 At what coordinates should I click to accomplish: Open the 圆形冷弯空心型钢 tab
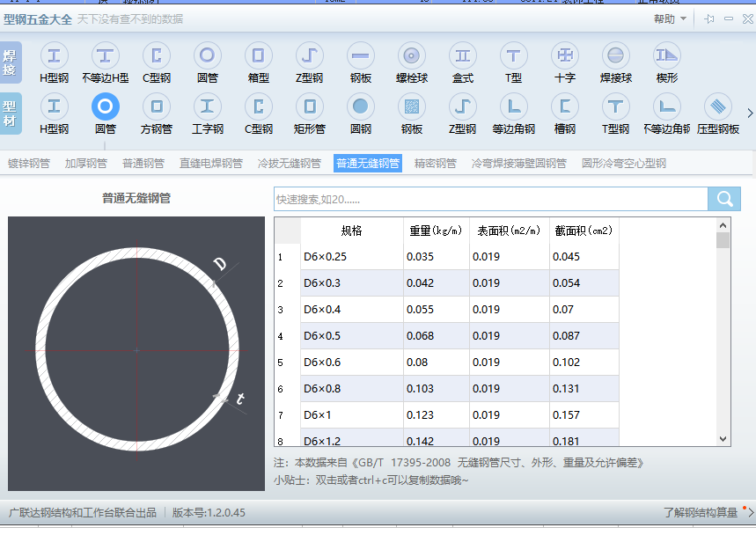pyautogui.click(x=624, y=164)
